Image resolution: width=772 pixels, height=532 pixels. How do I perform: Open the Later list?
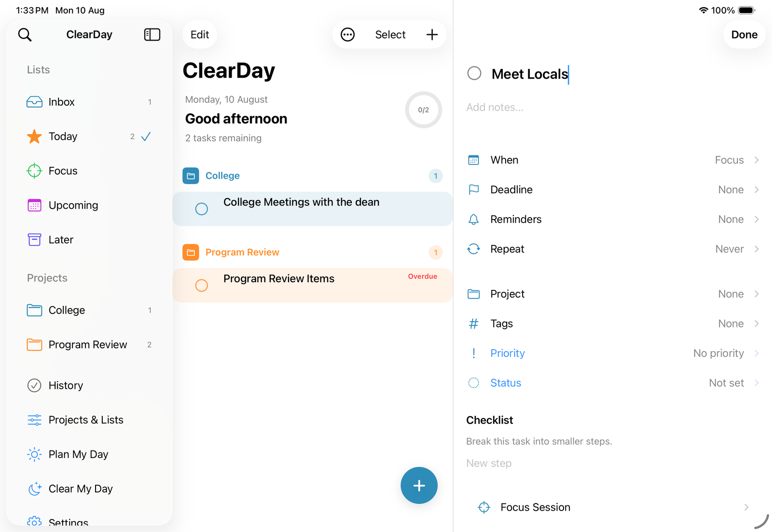(x=89, y=240)
